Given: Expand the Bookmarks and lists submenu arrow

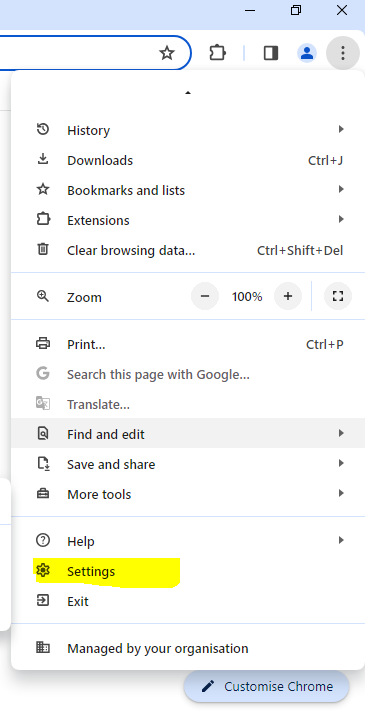Looking at the screenshot, I should click(x=341, y=189).
